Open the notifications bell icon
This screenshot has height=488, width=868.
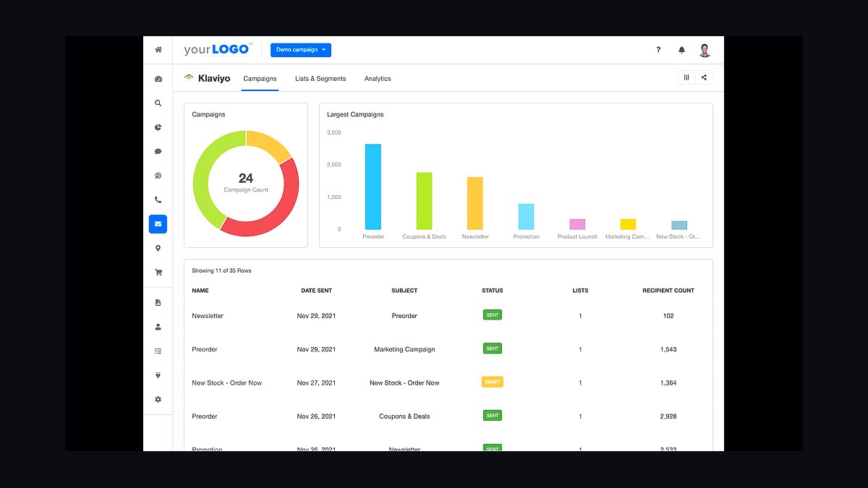[681, 50]
